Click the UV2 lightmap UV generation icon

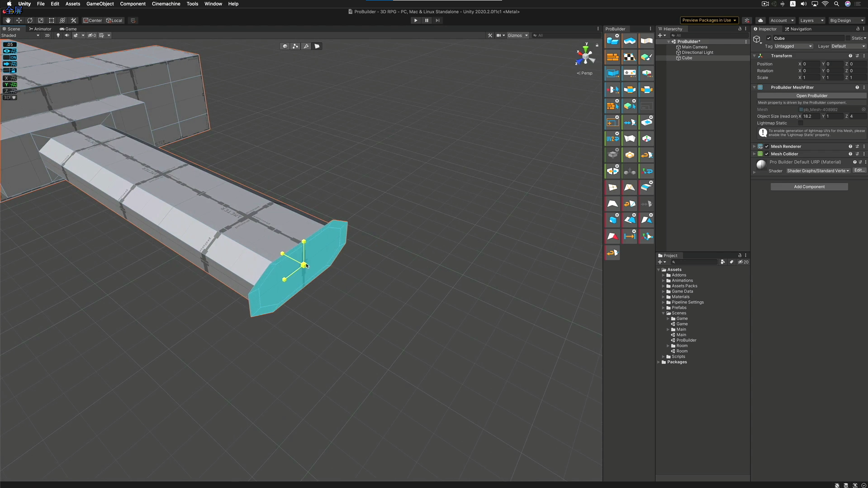(x=612, y=138)
